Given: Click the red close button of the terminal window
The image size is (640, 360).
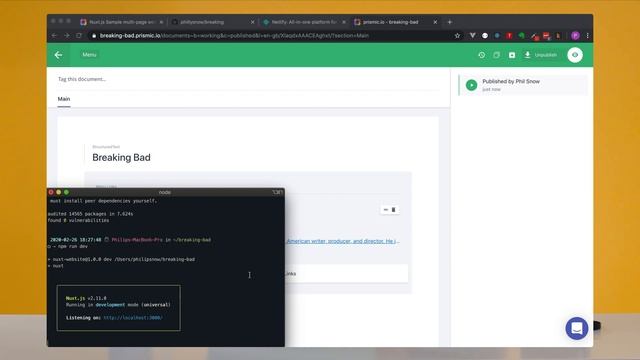Looking at the screenshot, I should click(x=51, y=192).
